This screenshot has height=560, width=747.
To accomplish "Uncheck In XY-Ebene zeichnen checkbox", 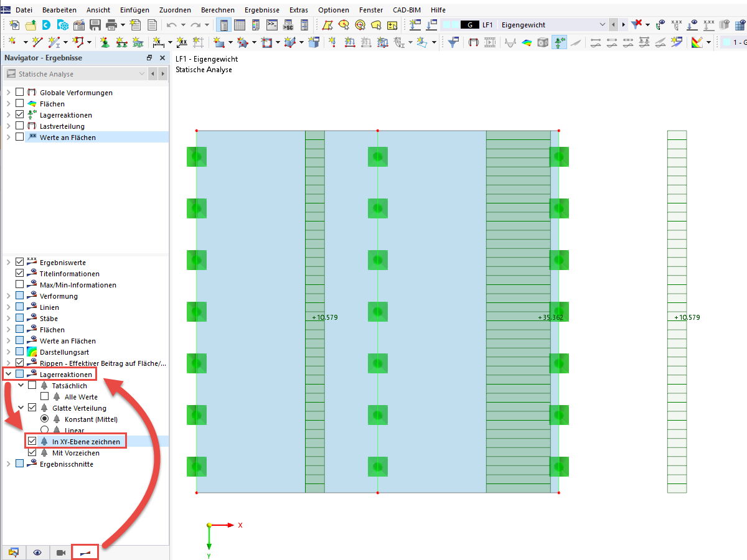I will [32, 441].
